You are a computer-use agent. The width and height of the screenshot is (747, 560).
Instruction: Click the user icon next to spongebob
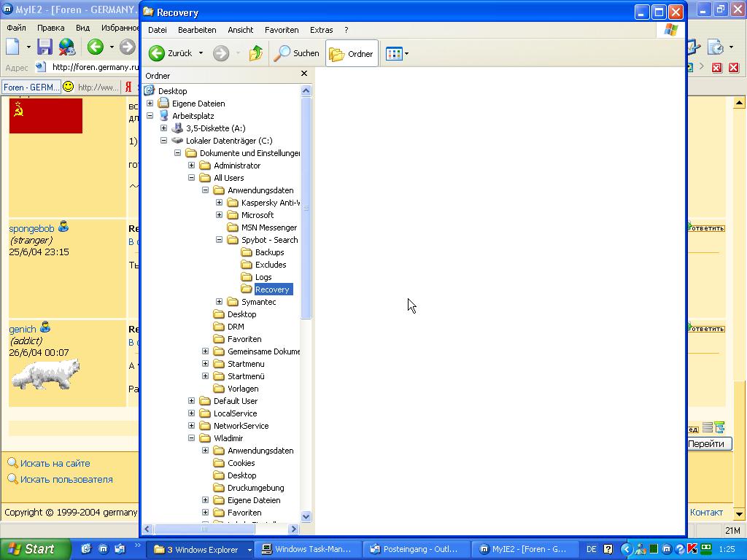coord(63,227)
